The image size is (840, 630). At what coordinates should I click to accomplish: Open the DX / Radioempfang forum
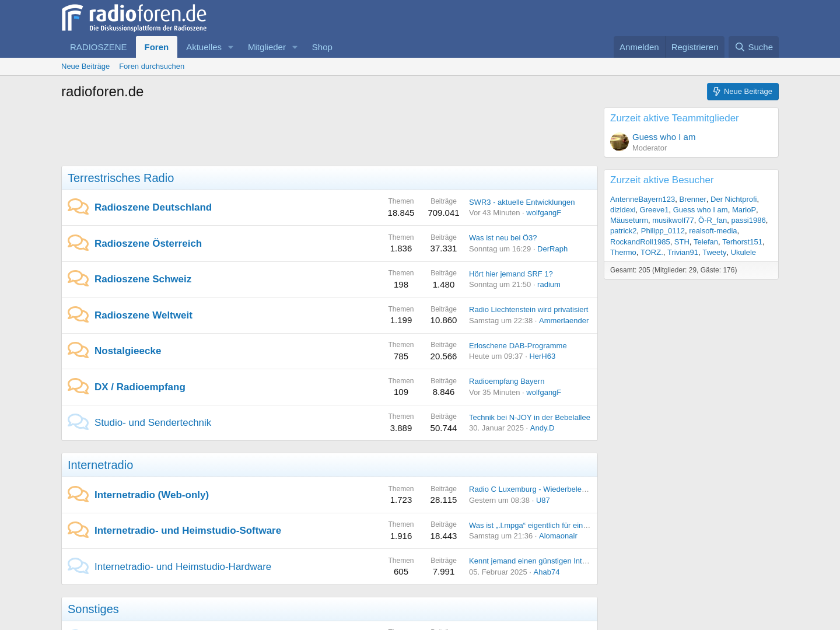coord(140,387)
